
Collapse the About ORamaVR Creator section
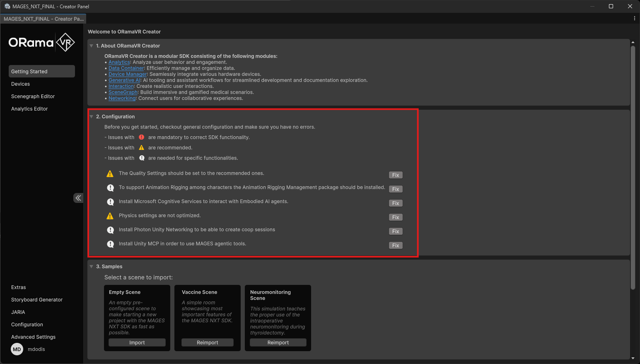[92, 46]
